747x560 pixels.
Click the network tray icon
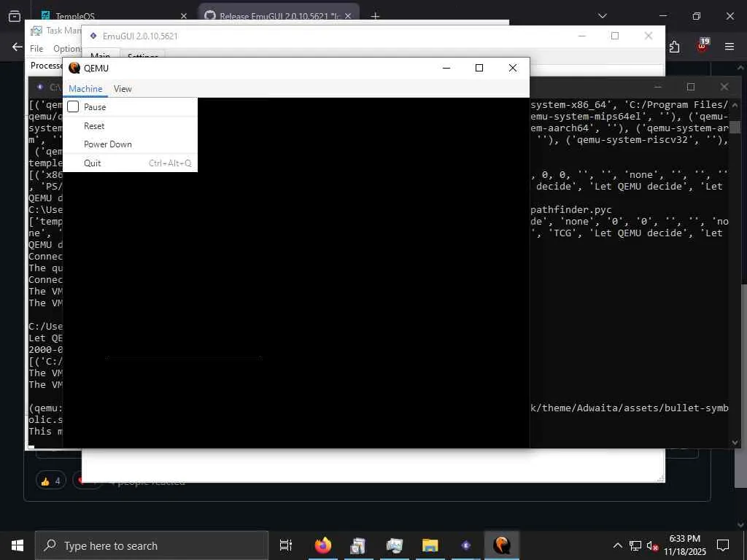pyautogui.click(x=635, y=545)
